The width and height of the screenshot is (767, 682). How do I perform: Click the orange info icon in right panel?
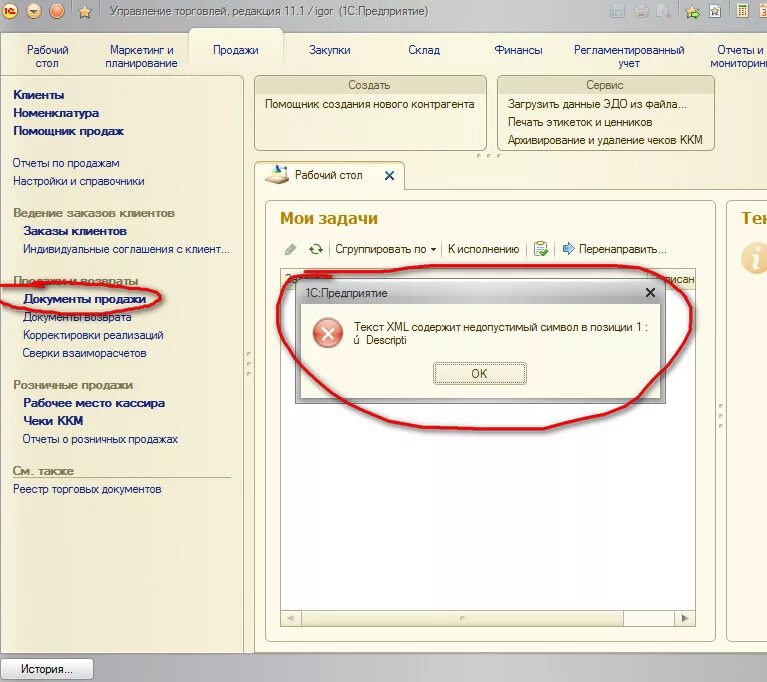pyautogui.click(x=754, y=257)
